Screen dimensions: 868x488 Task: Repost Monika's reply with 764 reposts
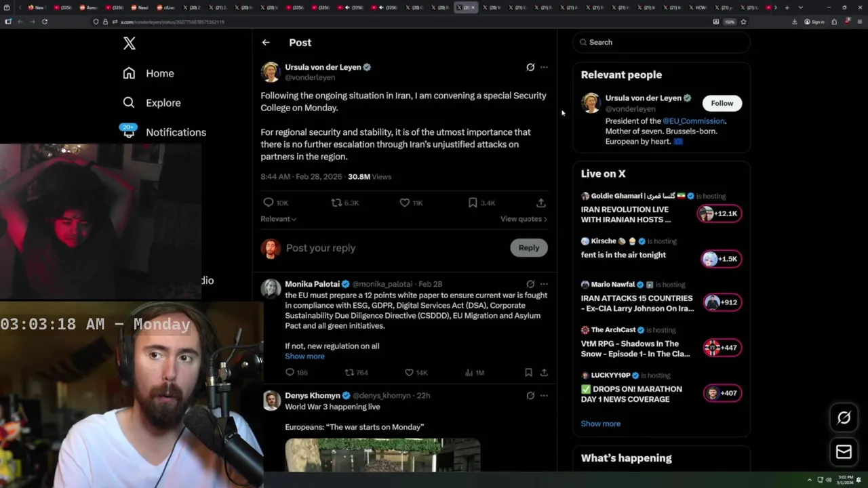pos(357,373)
